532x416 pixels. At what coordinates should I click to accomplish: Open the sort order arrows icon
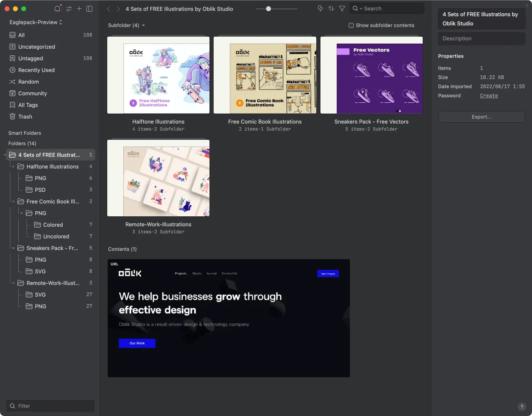click(x=331, y=8)
